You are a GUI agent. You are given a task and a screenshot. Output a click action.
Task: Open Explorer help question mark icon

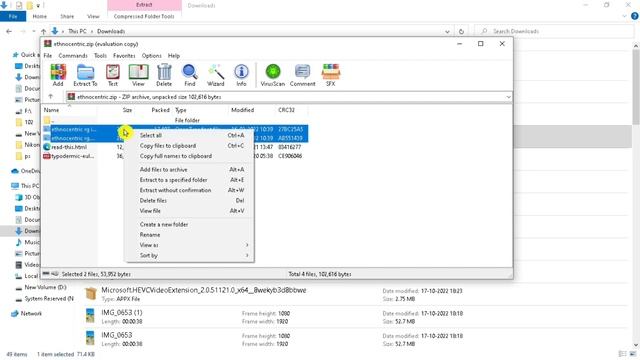point(634,16)
